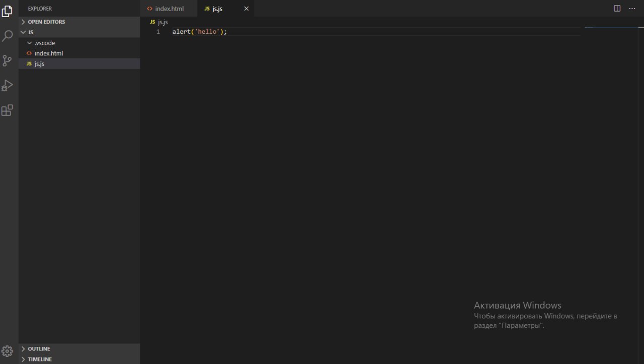Screen dimensions: 644x364
Task: Open index.html from the file tree
Action: (48, 53)
